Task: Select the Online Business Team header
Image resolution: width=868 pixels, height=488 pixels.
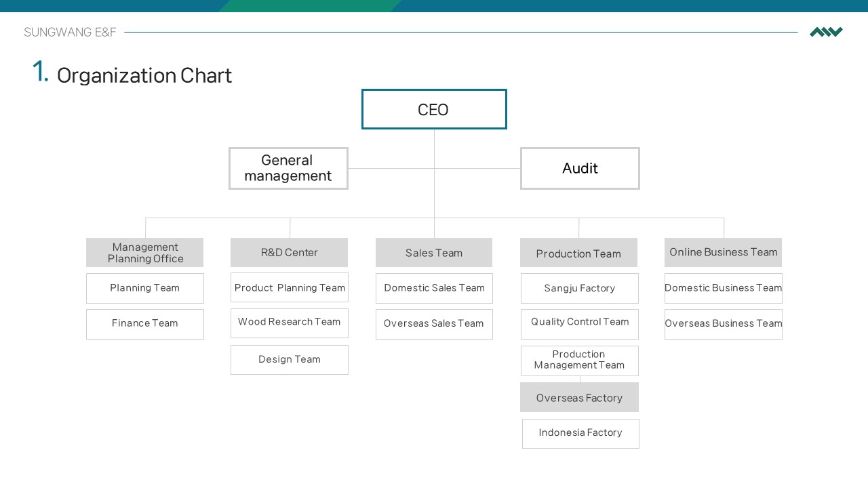Action: 723,252
